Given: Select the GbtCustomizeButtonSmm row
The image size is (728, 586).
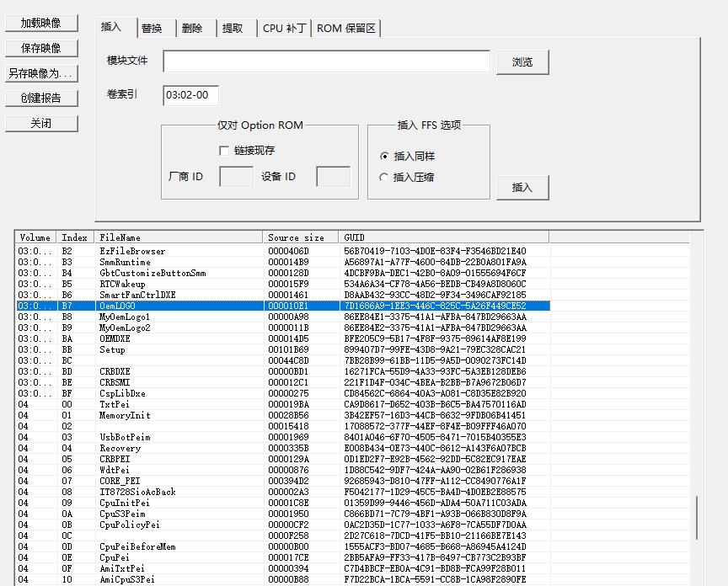Looking at the screenshot, I should [283, 274].
